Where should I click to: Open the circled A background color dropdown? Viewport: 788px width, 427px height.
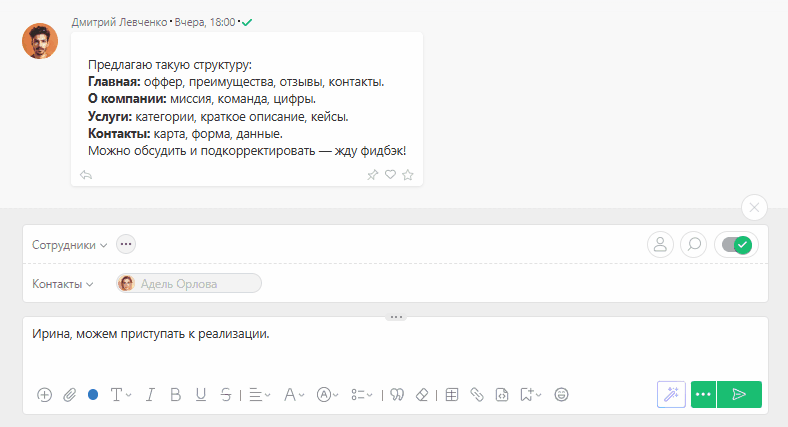pos(328,395)
